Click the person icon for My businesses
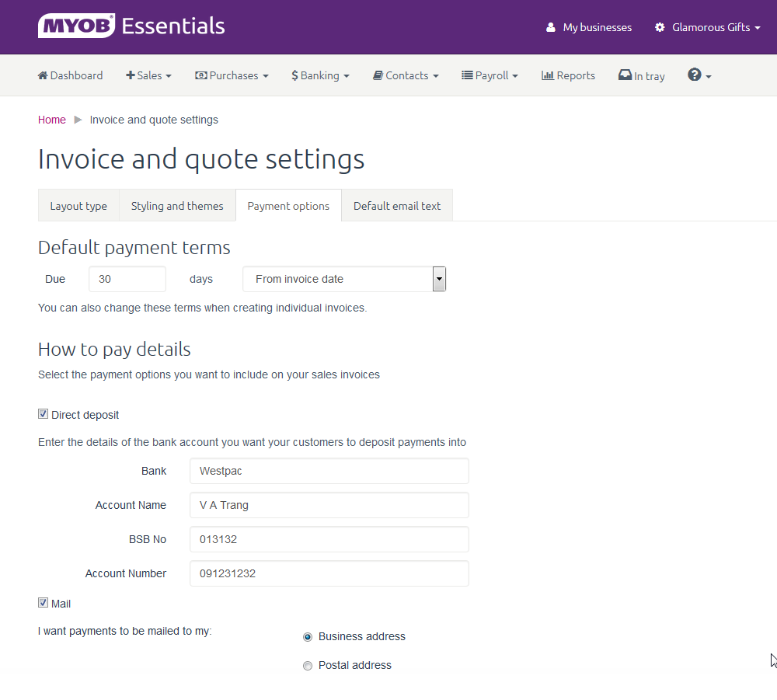This screenshot has width=777, height=700. [551, 27]
